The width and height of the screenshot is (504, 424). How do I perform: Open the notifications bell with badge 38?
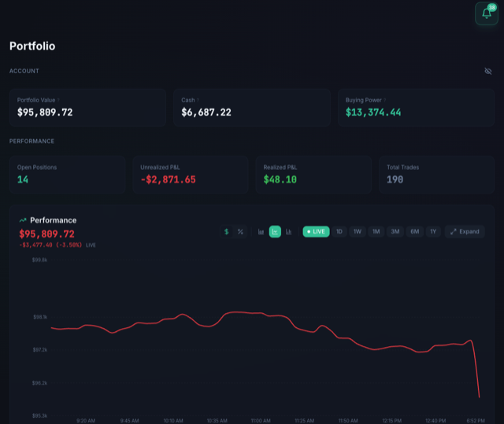(x=487, y=13)
